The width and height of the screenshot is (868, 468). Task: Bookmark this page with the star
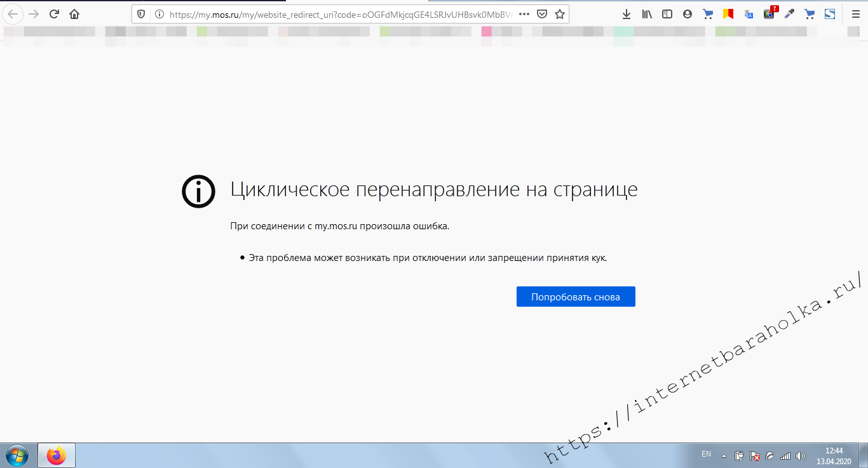pos(559,13)
